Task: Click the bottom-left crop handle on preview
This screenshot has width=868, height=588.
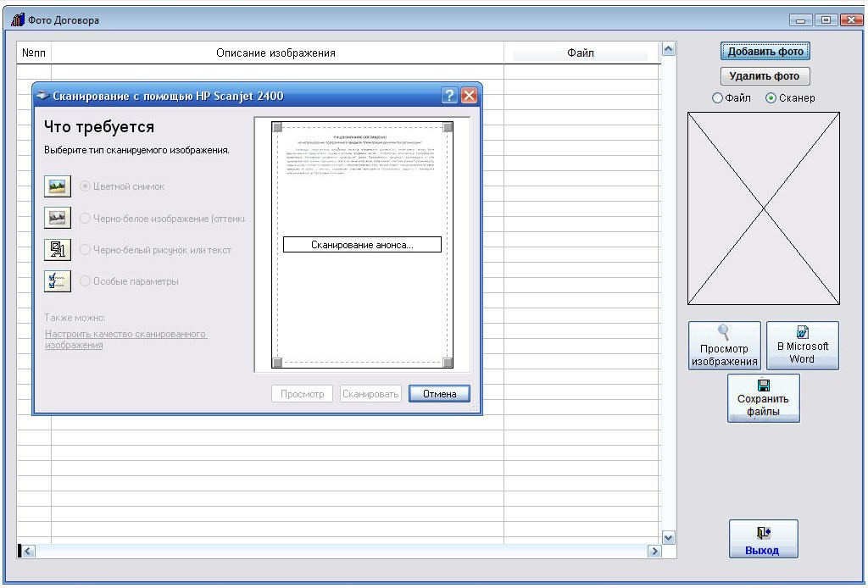Action: click(x=278, y=363)
